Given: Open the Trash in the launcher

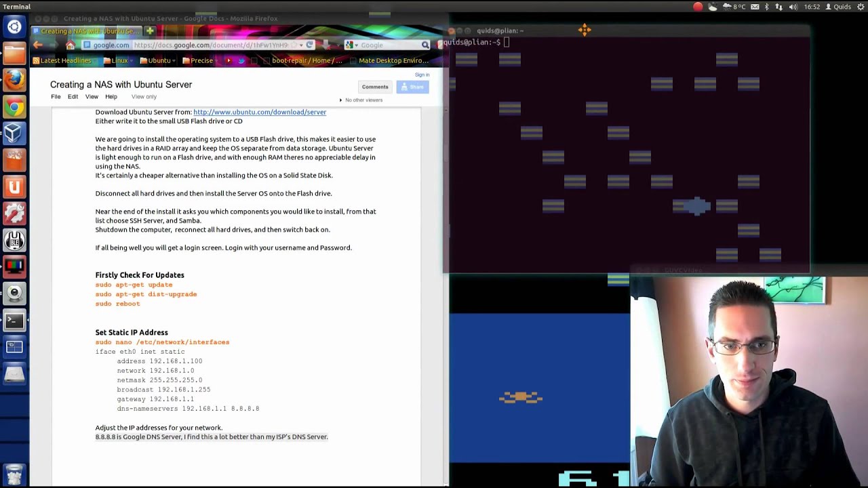Looking at the screenshot, I should 14,474.
